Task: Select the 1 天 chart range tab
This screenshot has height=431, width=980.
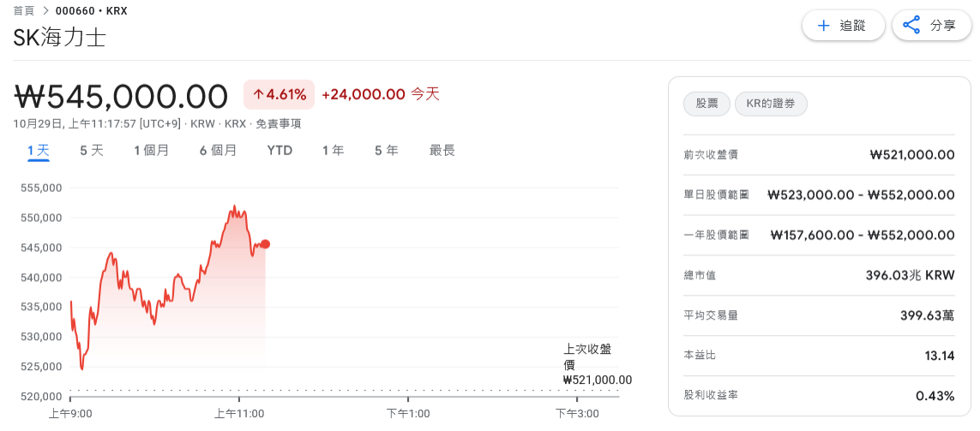Action: click(x=39, y=151)
